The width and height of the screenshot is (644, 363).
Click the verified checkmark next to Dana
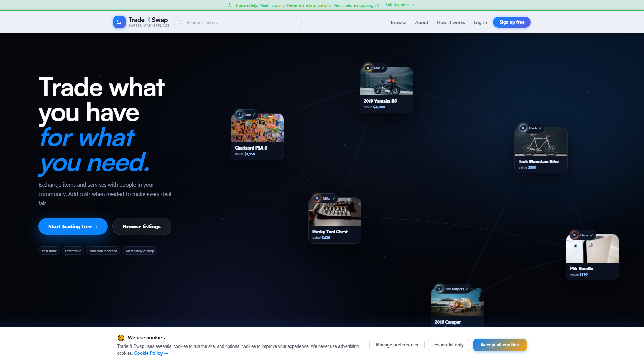coord(592,235)
